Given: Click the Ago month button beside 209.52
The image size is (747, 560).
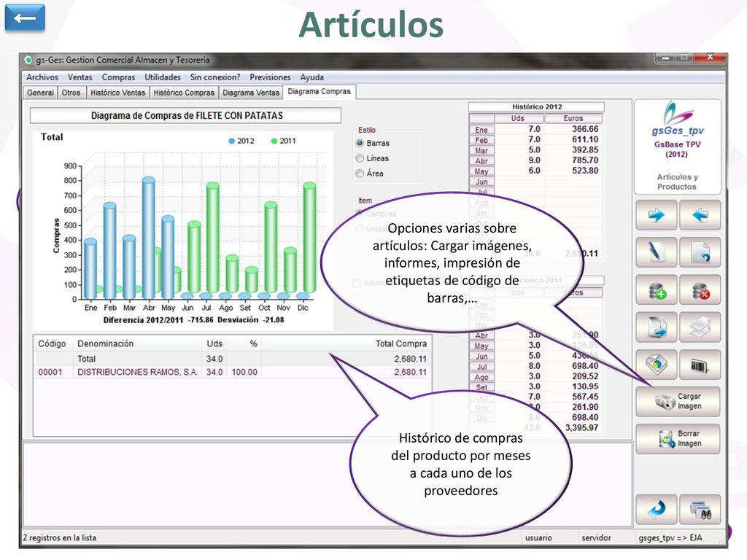Looking at the screenshot, I should click(481, 377).
